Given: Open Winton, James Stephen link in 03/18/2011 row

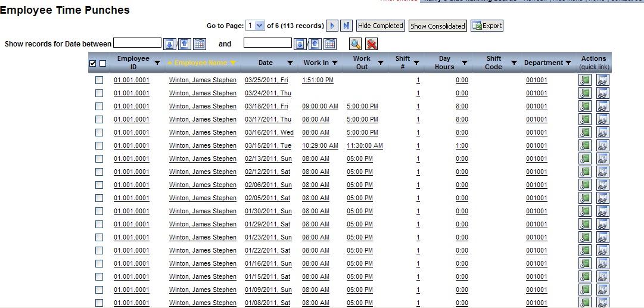Looking at the screenshot, I should coord(203,107).
